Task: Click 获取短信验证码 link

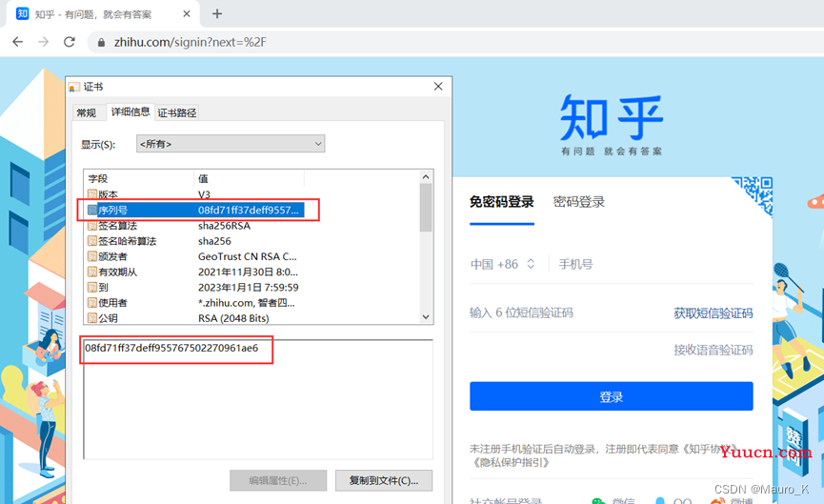Action: (713, 313)
